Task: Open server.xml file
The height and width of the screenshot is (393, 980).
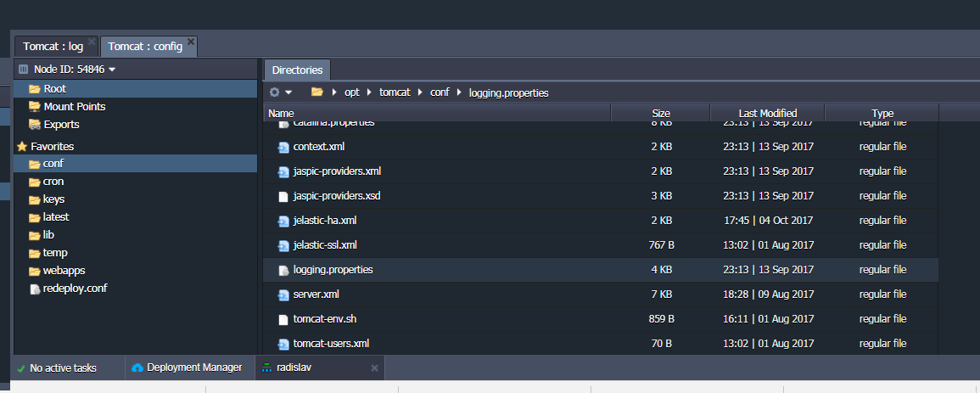Action: click(316, 295)
